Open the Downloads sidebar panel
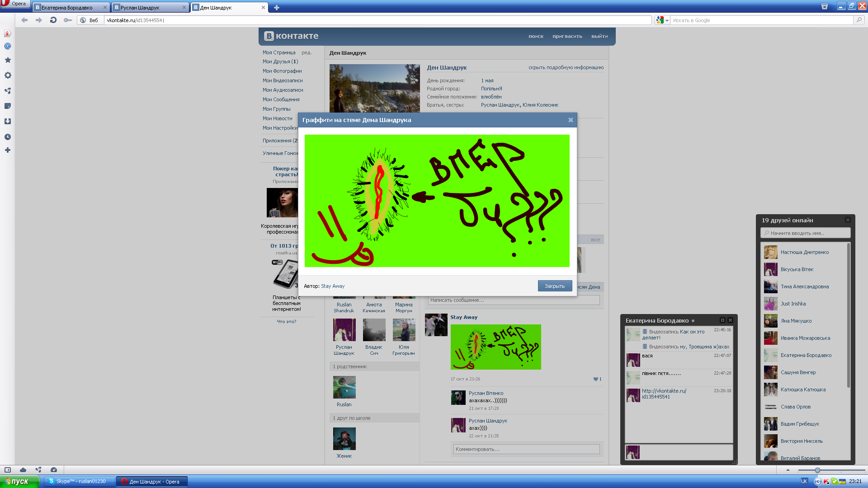The width and height of the screenshot is (868, 488). click(7, 122)
